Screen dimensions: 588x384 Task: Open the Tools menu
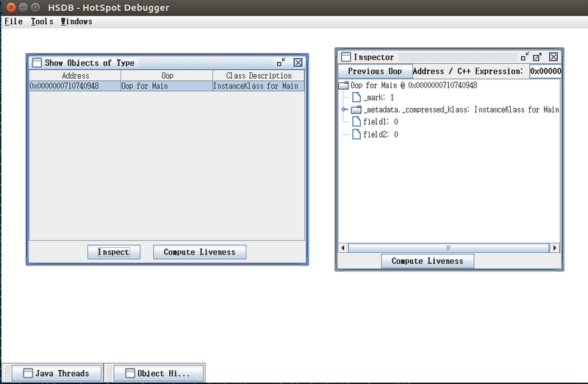pyautogui.click(x=42, y=21)
